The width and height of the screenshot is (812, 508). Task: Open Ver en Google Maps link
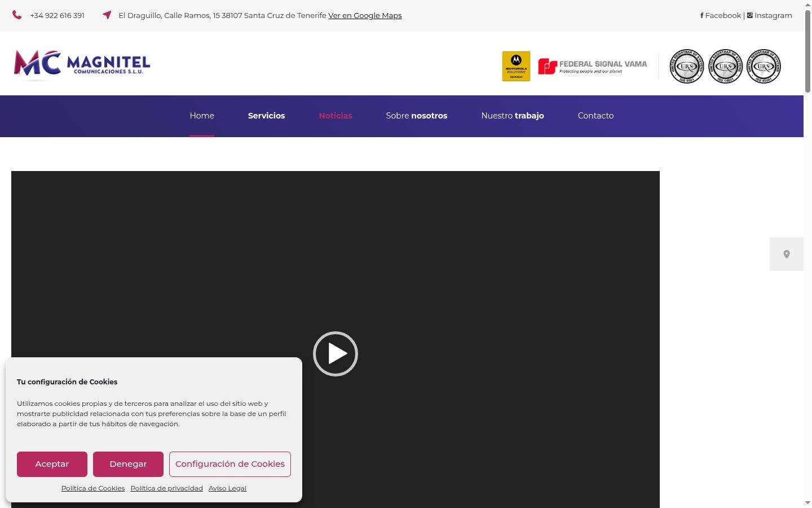point(365,15)
